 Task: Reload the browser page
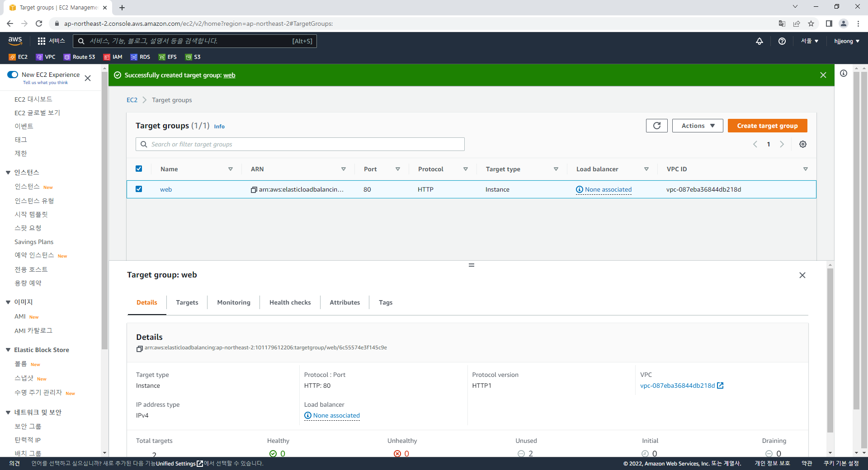39,23
